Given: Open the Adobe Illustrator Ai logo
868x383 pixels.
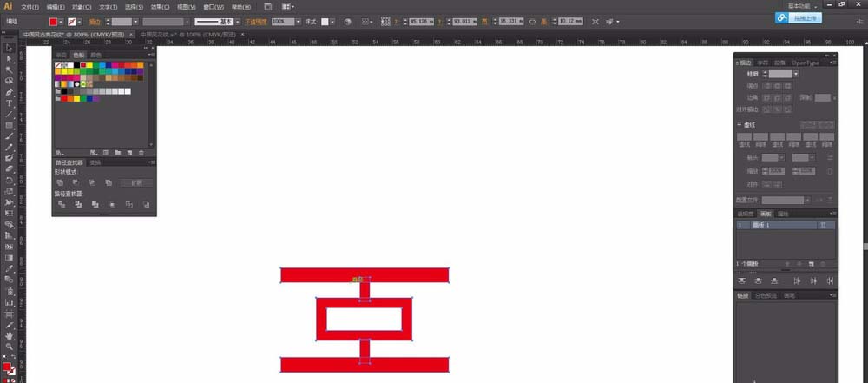Looking at the screenshot, I should click(x=8, y=6).
